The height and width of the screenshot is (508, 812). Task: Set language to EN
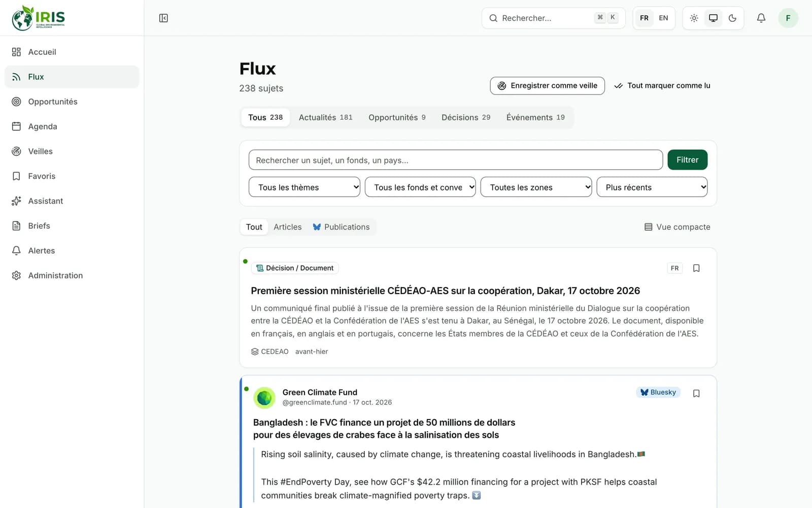(x=663, y=18)
